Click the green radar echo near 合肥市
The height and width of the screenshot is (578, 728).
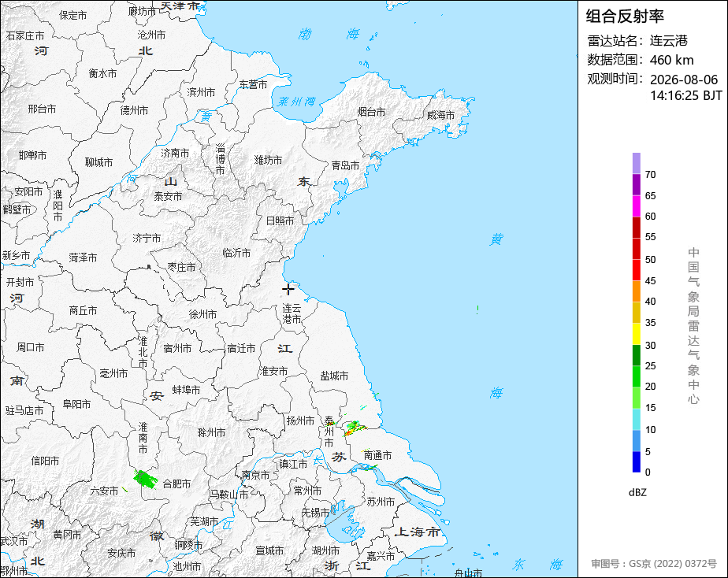click(145, 479)
